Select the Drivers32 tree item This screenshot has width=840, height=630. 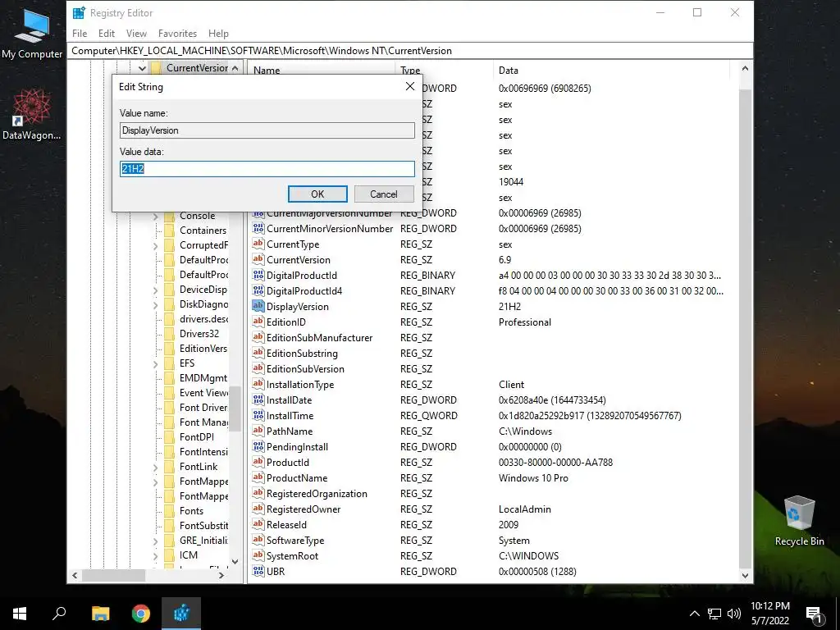(199, 334)
